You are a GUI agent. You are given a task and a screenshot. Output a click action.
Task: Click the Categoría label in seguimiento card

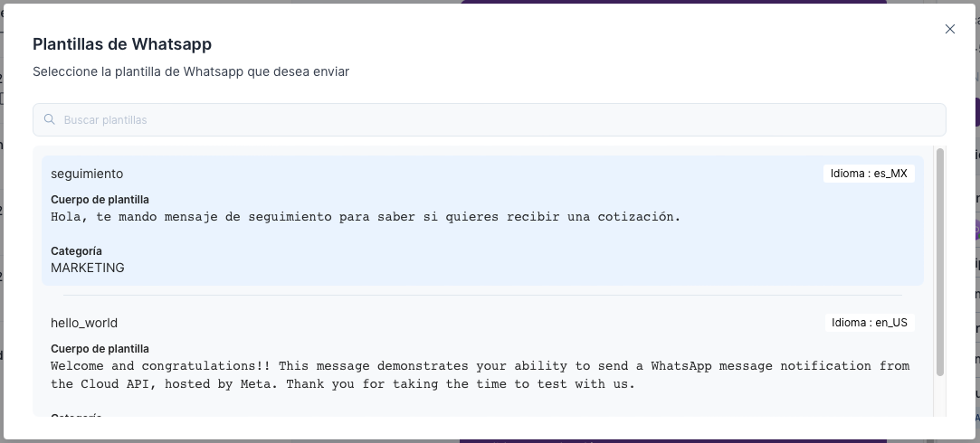(x=76, y=251)
